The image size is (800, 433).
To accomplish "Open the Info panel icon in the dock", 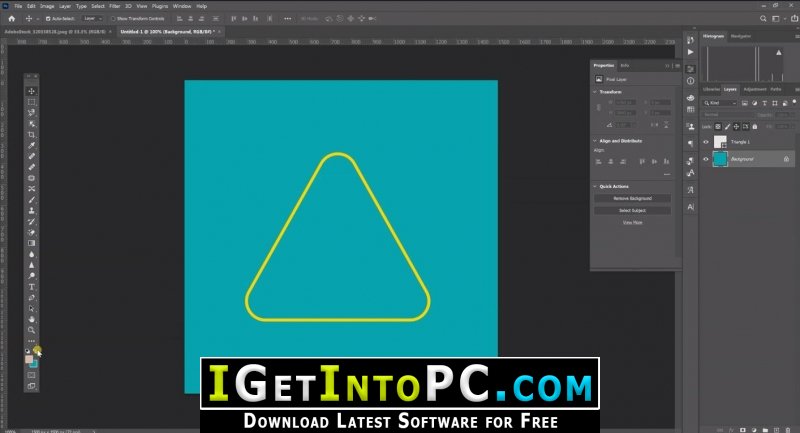I will tap(690, 81).
